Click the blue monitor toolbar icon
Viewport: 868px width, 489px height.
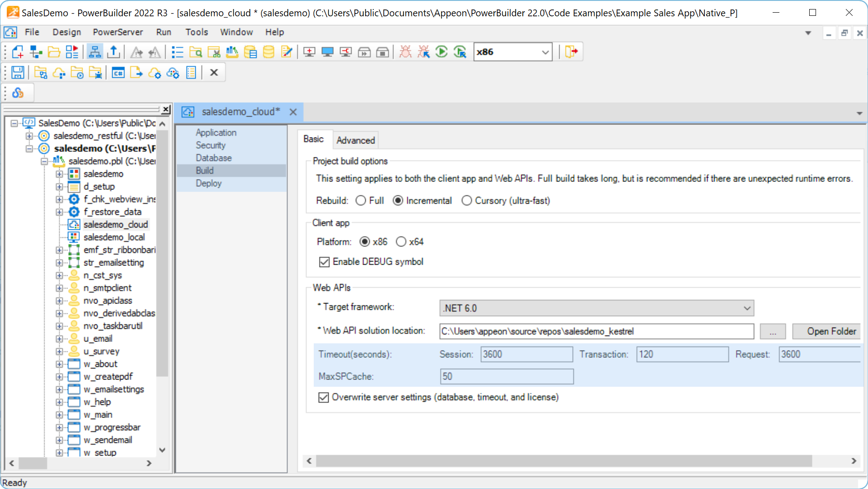click(327, 52)
